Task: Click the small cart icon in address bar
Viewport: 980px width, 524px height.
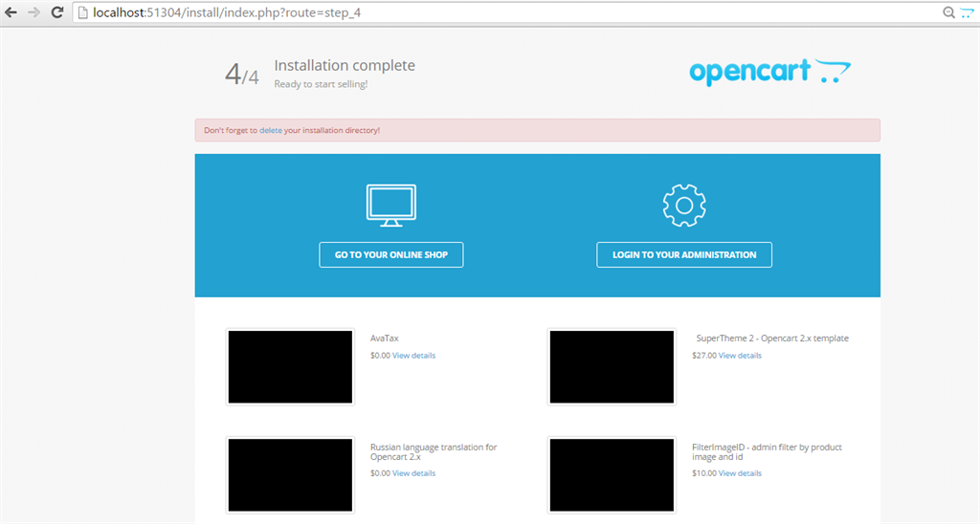Action: [967, 12]
